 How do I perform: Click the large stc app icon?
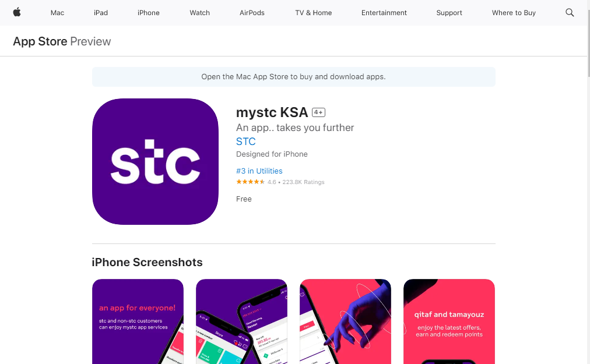155,162
